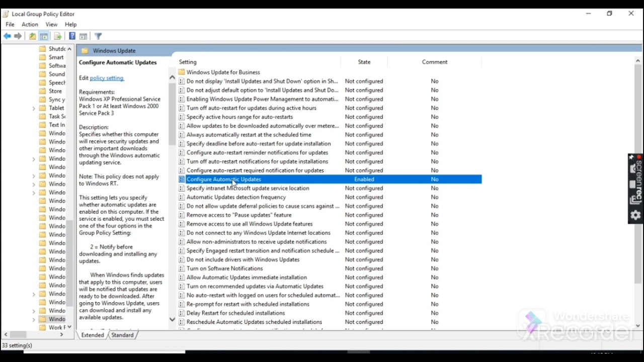Screen dimensions: 644x362
Task: Click the Sound folder icon in tree
Action: click(x=43, y=74)
